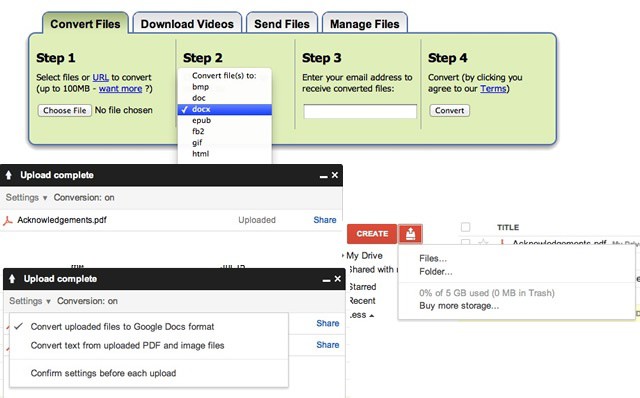640x398 pixels.
Task: Open Settings dropdown in upper upload panel
Action: click(27, 198)
